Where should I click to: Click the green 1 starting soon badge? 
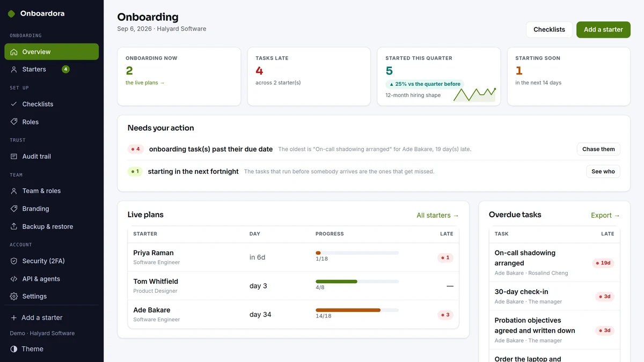[135, 172]
